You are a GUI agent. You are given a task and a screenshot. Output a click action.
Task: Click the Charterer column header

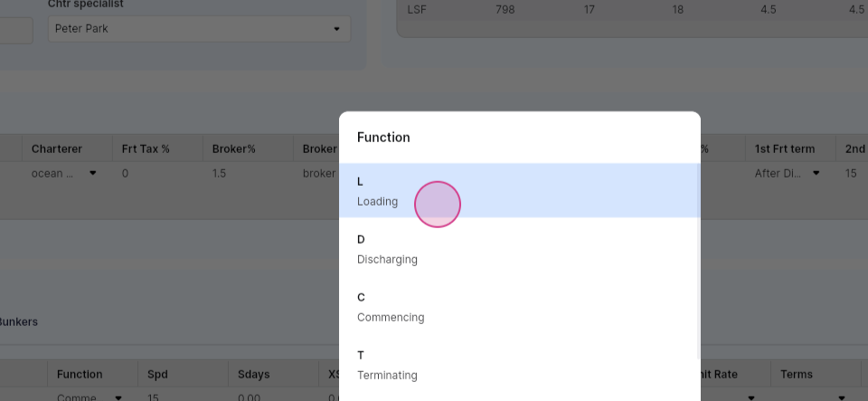click(56, 149)
